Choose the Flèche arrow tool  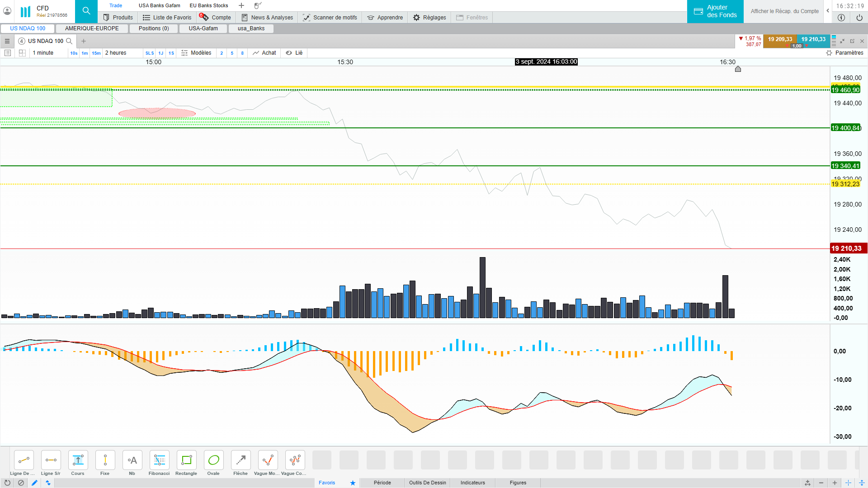pos(241,460)
